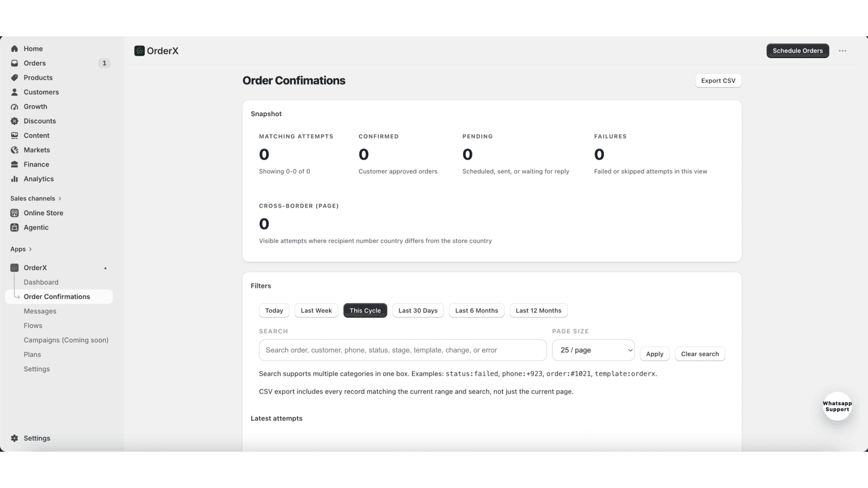Select the Today filter
The image size is (868, 488).
click(274, 311)
